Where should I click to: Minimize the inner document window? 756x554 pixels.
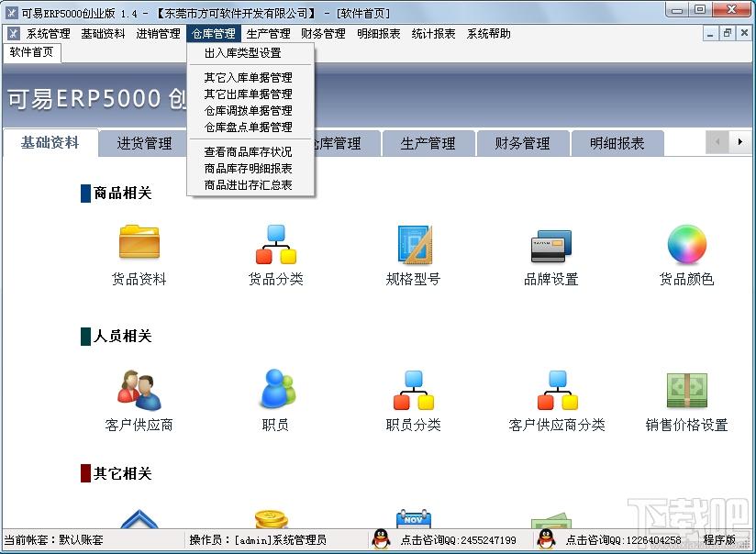[x=710, y=33]
